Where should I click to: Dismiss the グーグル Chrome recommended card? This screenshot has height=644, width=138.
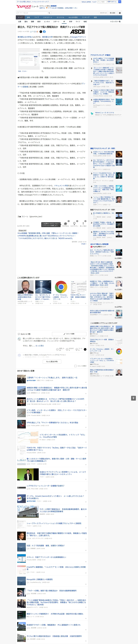[68, 304]
